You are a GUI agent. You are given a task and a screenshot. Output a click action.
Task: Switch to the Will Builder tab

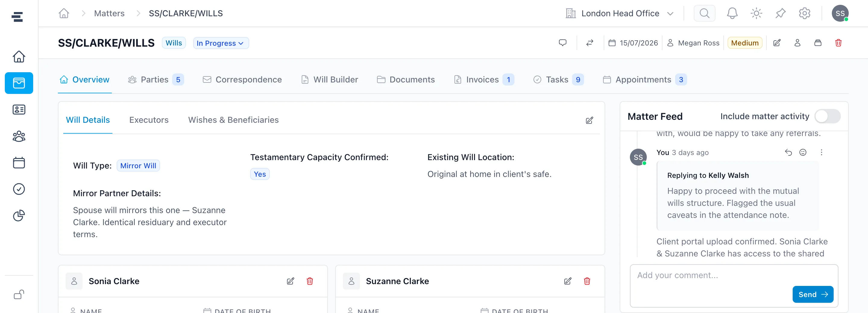(x=329, y=80)
